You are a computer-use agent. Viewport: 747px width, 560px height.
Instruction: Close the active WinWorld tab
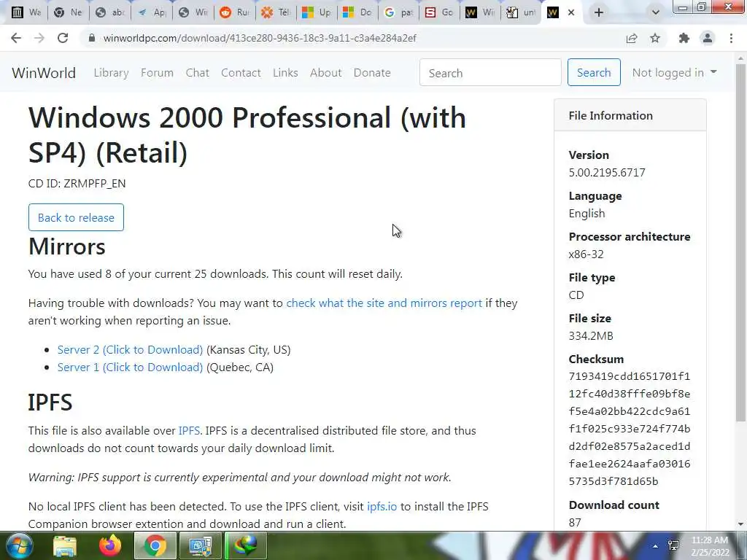(x=571, y=12)
